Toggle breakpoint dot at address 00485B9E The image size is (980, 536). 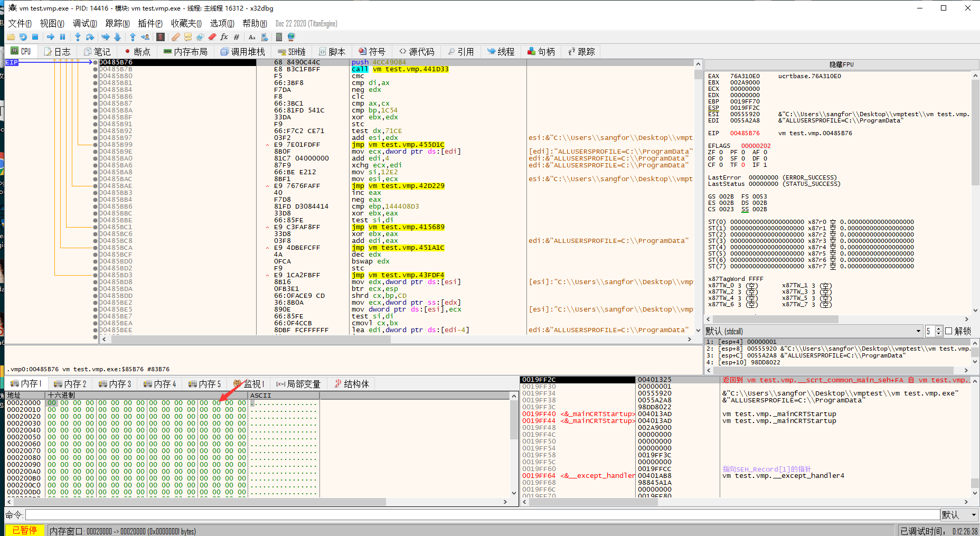point(95,152)
